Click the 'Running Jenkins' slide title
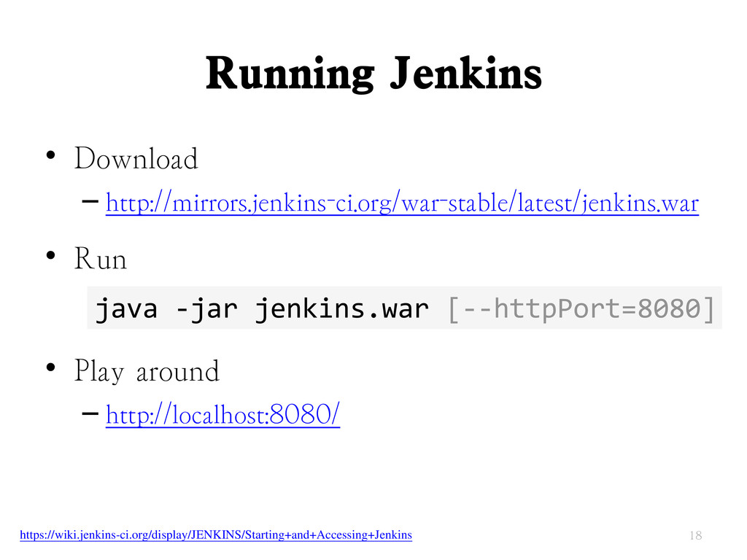 pos(374,74)
